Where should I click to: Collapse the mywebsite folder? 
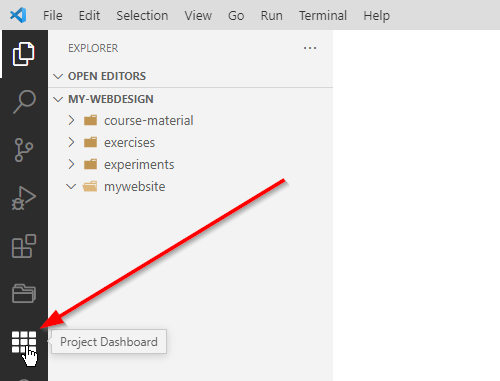pyautogui.click(x=71, y=186)
